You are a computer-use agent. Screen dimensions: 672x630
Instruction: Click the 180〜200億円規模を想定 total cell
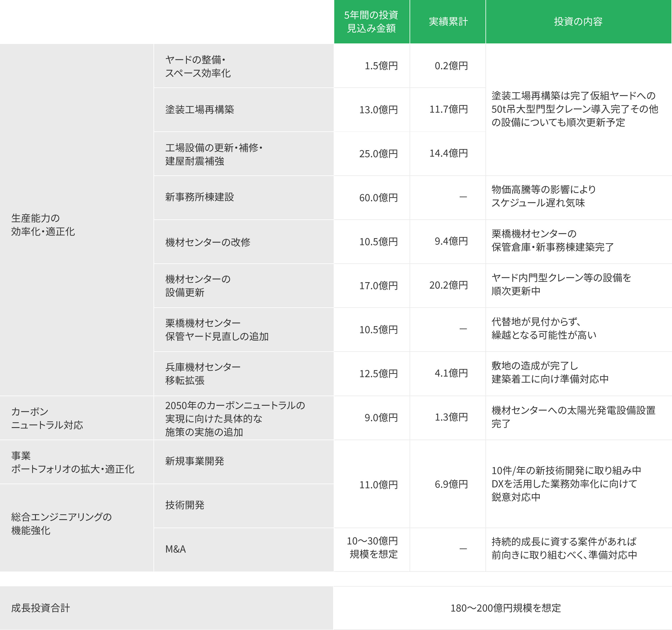coord(505,608)
